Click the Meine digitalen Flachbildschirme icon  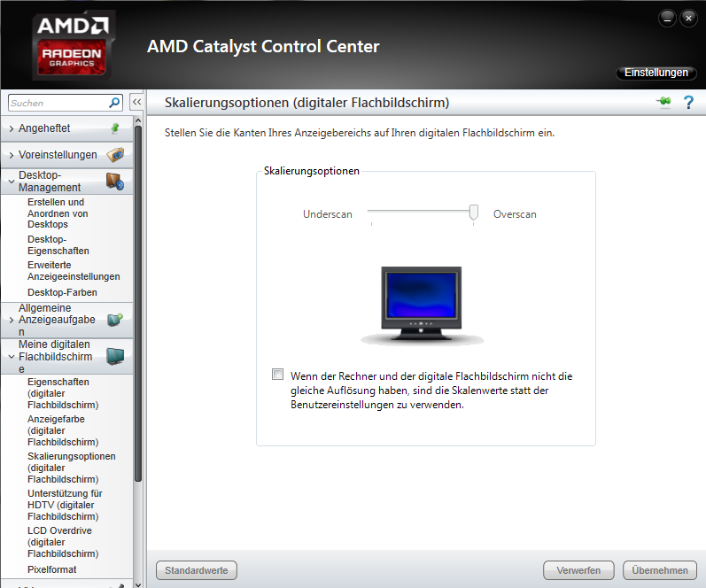click(x=115, y=356)
